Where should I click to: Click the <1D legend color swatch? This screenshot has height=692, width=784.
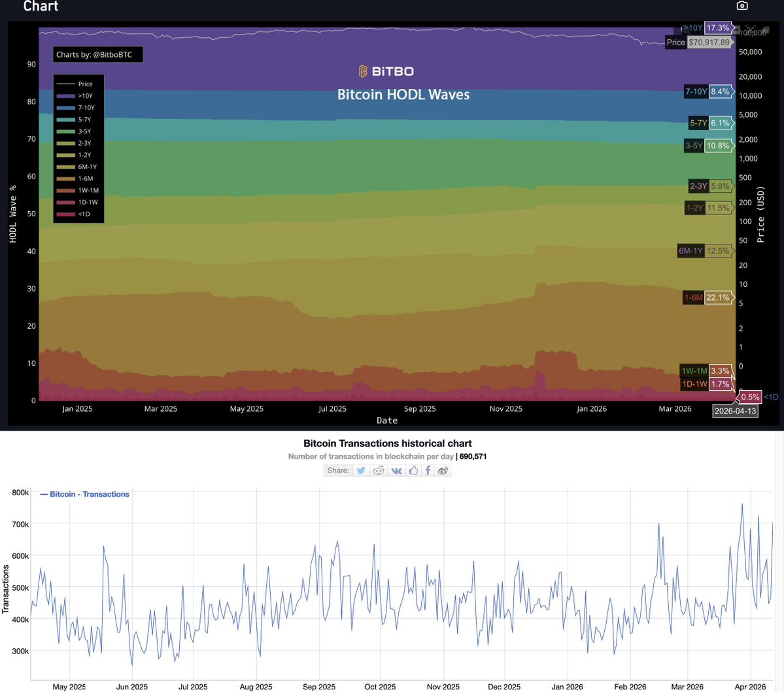(65, 214)
